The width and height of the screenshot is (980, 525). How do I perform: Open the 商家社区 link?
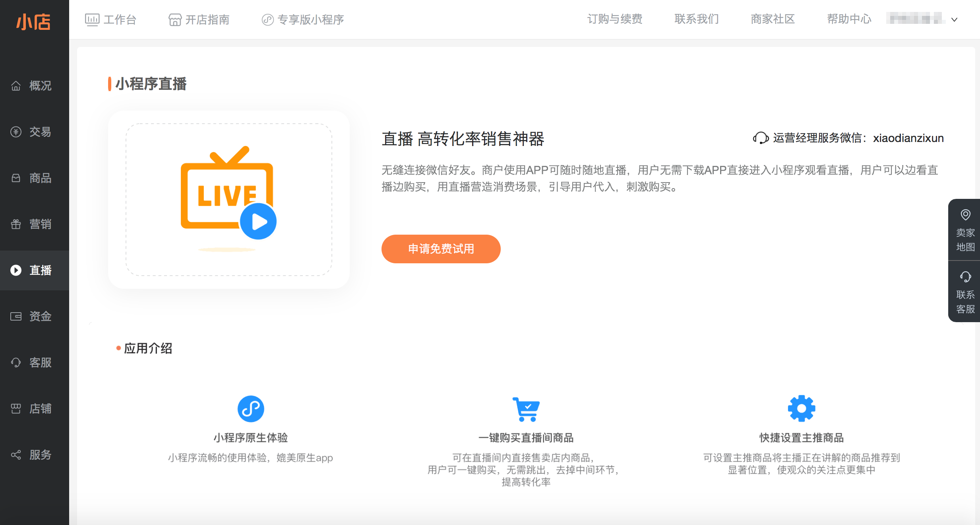coord(773,19)
